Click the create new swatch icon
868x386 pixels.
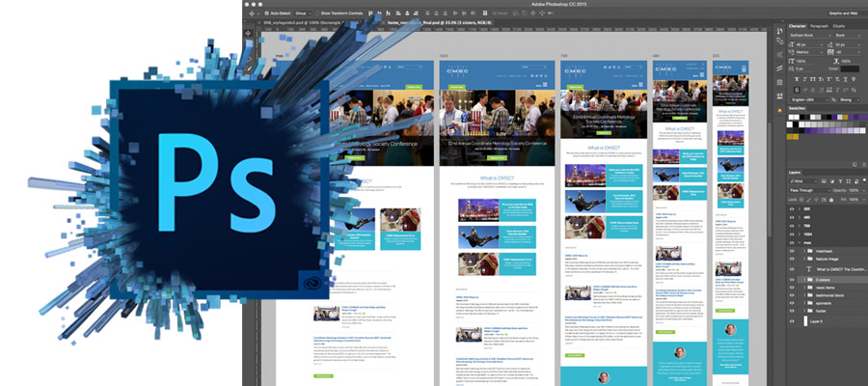(854, 164)
